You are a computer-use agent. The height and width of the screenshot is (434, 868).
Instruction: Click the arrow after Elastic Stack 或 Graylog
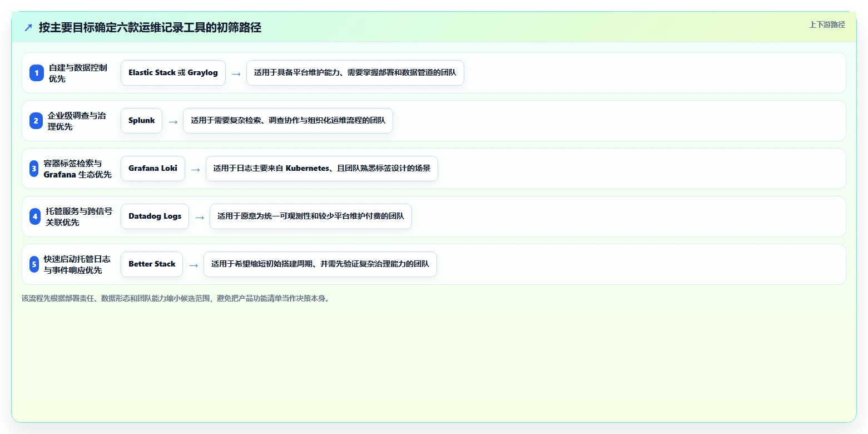tap(236, 73)
